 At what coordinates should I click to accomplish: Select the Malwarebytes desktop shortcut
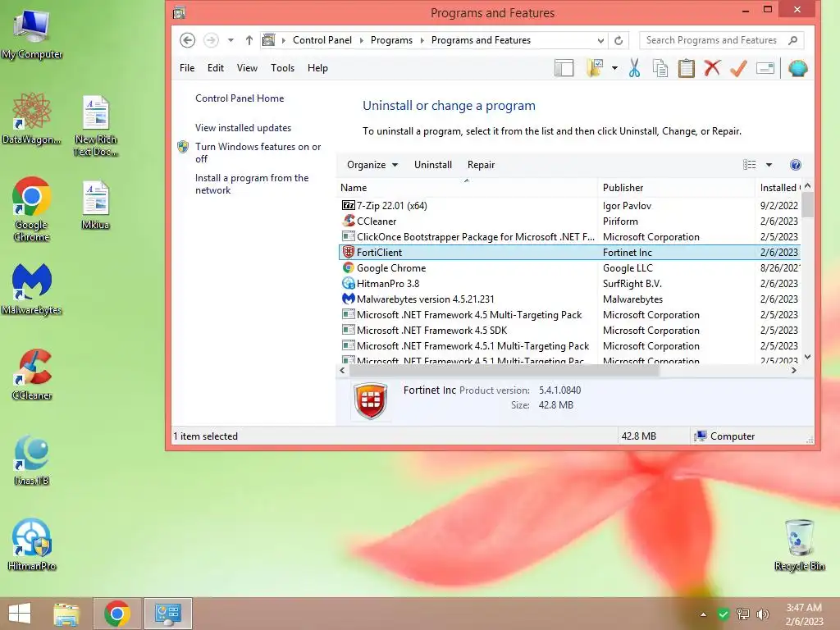(x=32, y=290)
